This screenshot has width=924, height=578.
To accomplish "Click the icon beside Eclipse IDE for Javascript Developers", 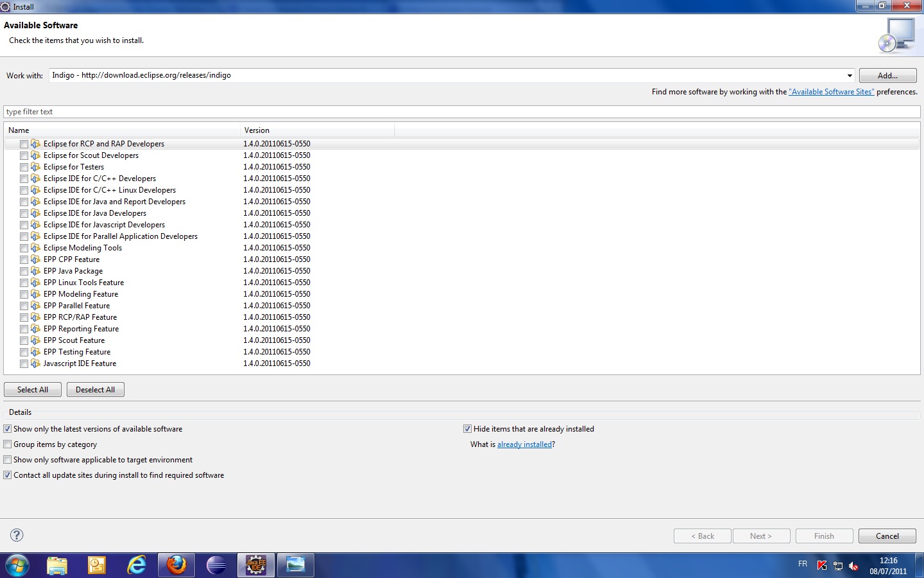I will click(36, 225).
